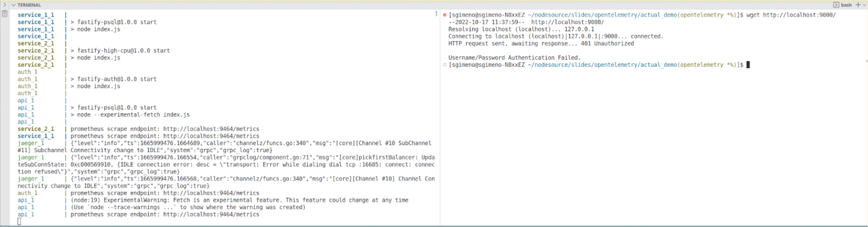Click 'fastify-auth@1.0.0 start' line
Screen dimensions: 868x227
coord(117,79)
